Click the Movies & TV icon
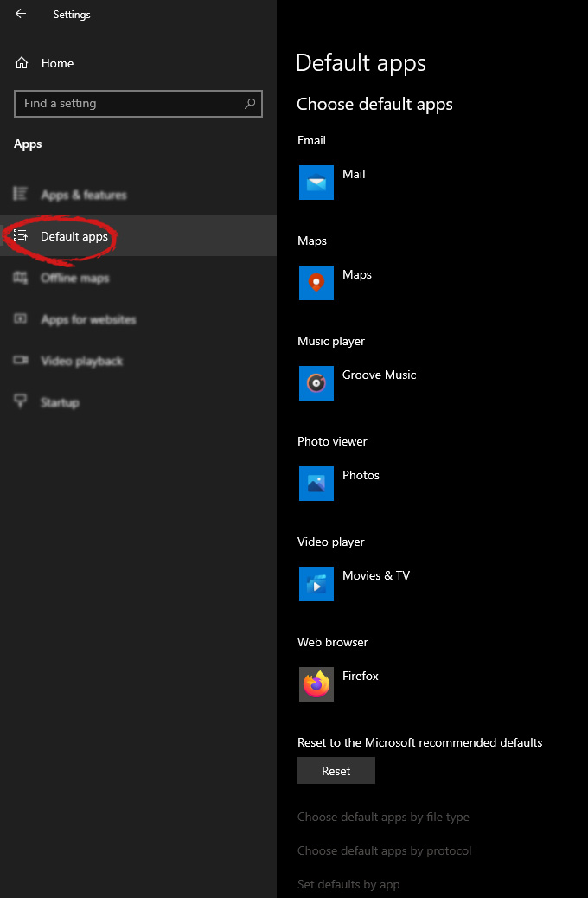The image size is (588, 898). coord(316,584)
